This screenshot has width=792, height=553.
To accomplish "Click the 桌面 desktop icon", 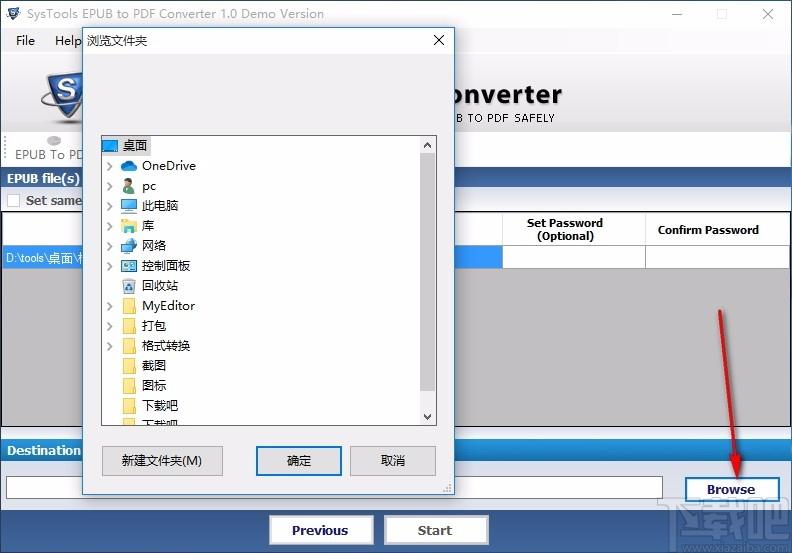I will [x=110, y=145].
